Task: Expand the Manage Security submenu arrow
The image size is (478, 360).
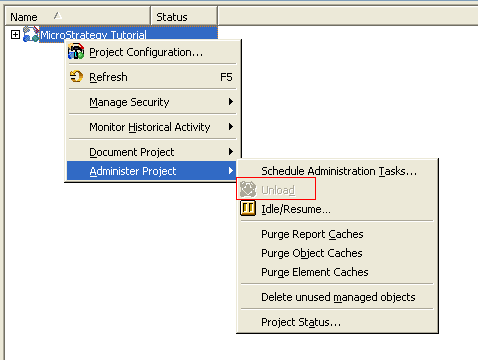Action: (x=231, y=102)
